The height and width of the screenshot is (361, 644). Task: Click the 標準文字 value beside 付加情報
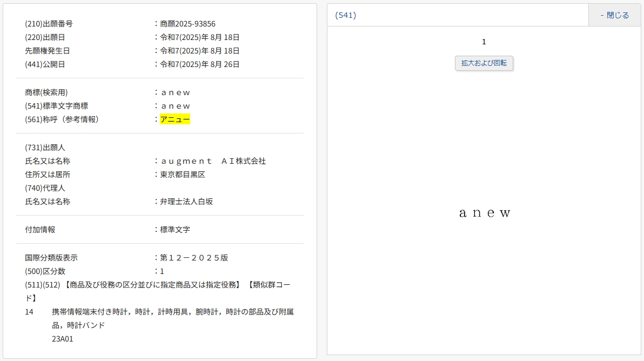point(175,230)
